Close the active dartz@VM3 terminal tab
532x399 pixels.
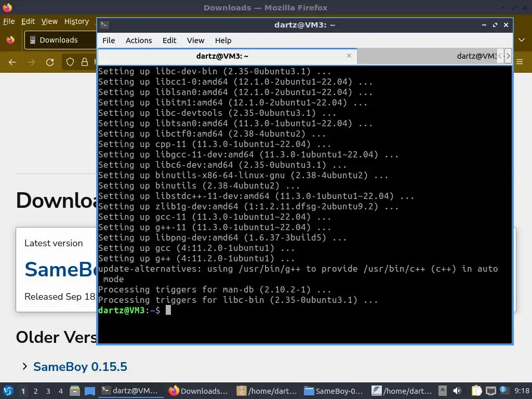(349, 55)
